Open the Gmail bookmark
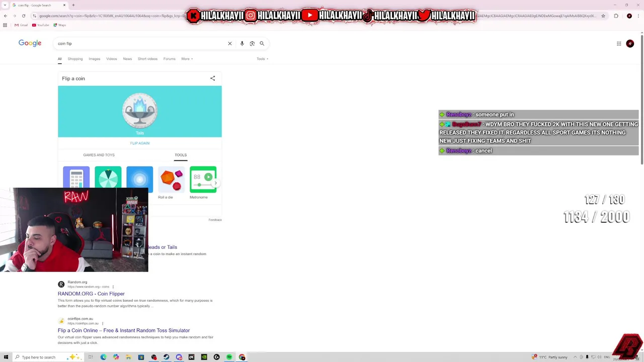This screenshot has height=362, width=644. click(x=21, y=25)
